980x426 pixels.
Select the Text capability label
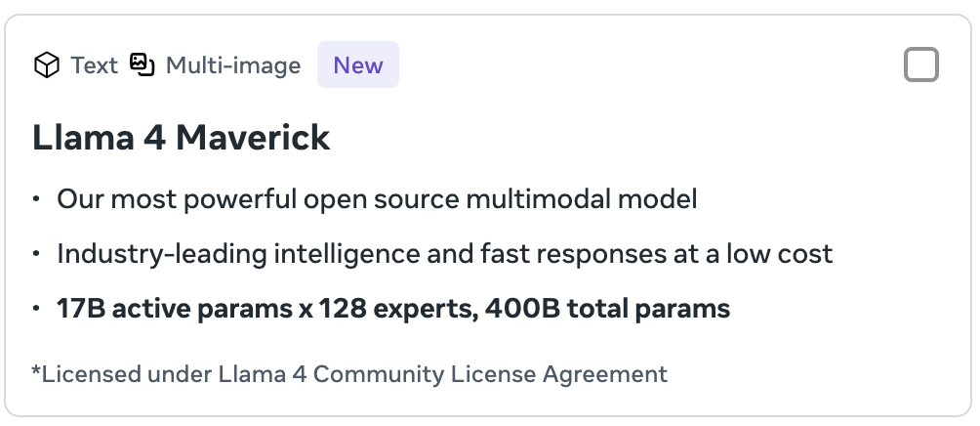(x=94, y=65)
